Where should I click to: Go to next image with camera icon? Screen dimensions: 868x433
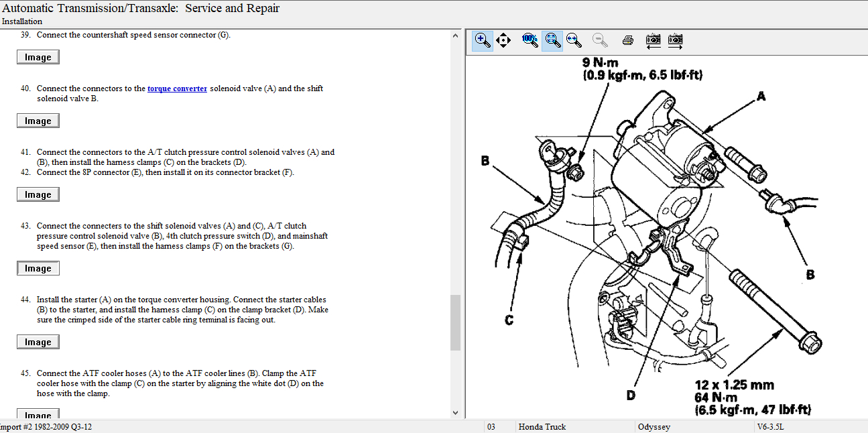click(x=676, y=40)
